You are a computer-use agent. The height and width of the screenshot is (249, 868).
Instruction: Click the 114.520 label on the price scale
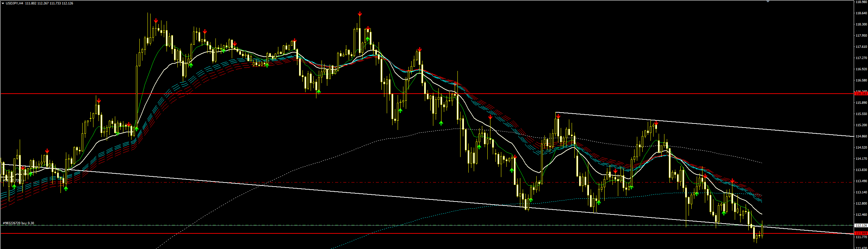pyautogui.click(x=861, y=148)
